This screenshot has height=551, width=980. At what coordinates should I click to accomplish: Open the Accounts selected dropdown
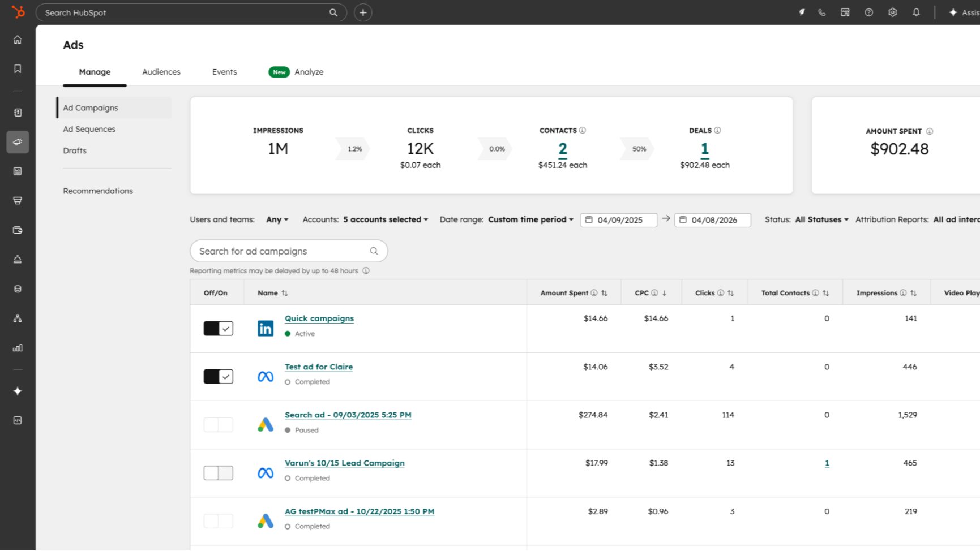click(384, 219)
